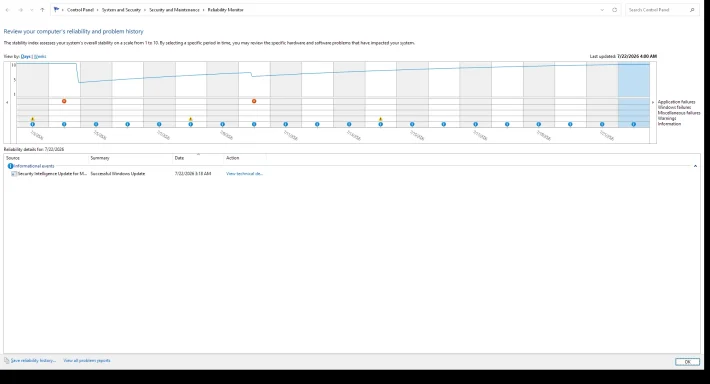Expand the chevron before Control Panel breadcrumb
The width and height of the screenshot is (710, 384).
click(x=63, y=10)
